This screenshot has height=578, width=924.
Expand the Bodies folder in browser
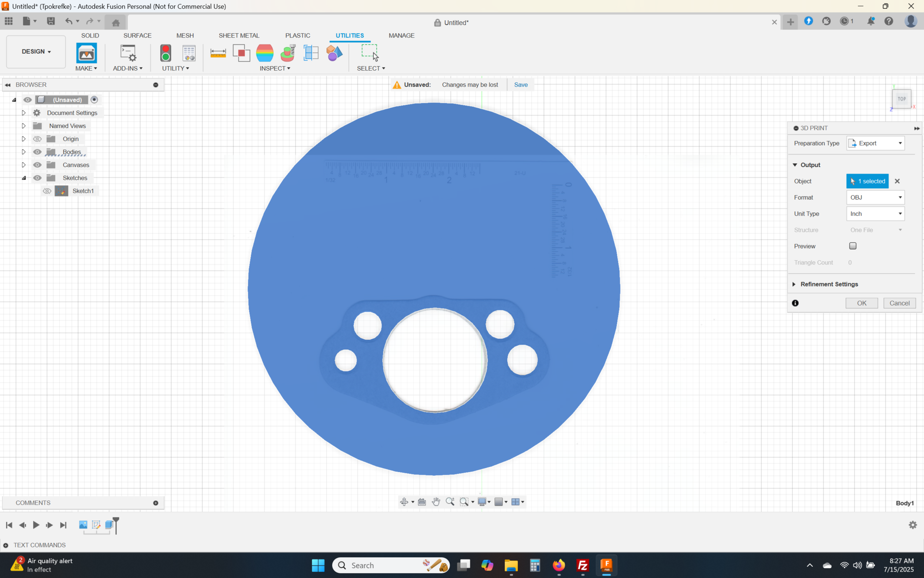tap(24, 152)
